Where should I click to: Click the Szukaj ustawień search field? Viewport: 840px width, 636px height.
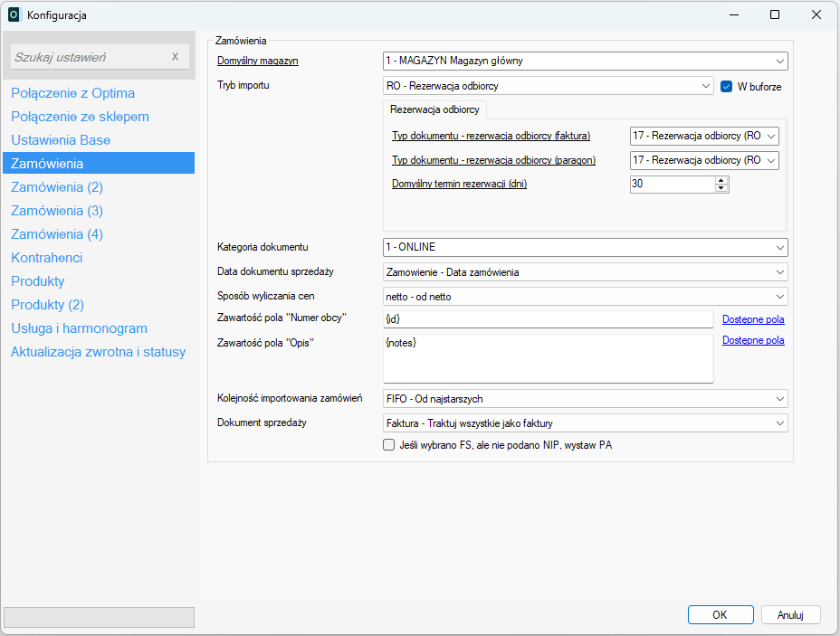pyautogui.click(x=89, y=57)
